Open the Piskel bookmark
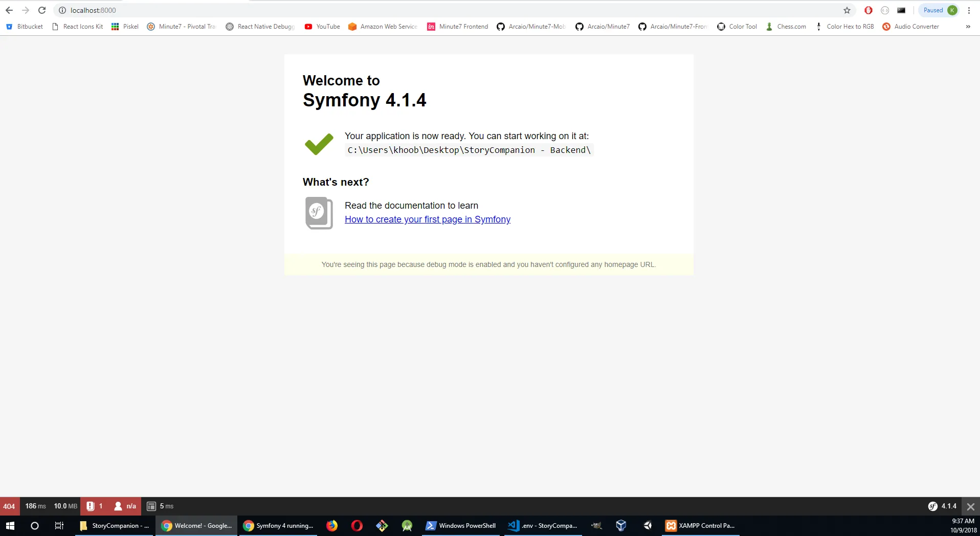This screenshot has width=980, height=536. [x=125, y=27]
